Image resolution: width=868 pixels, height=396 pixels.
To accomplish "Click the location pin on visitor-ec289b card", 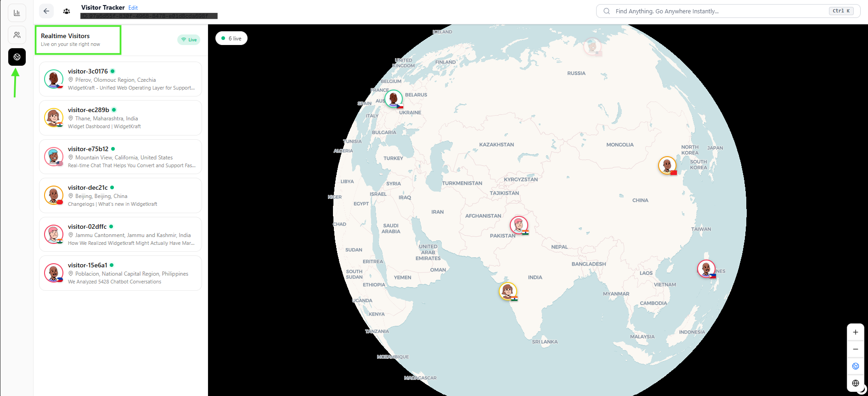I will (x=71, y=118).
